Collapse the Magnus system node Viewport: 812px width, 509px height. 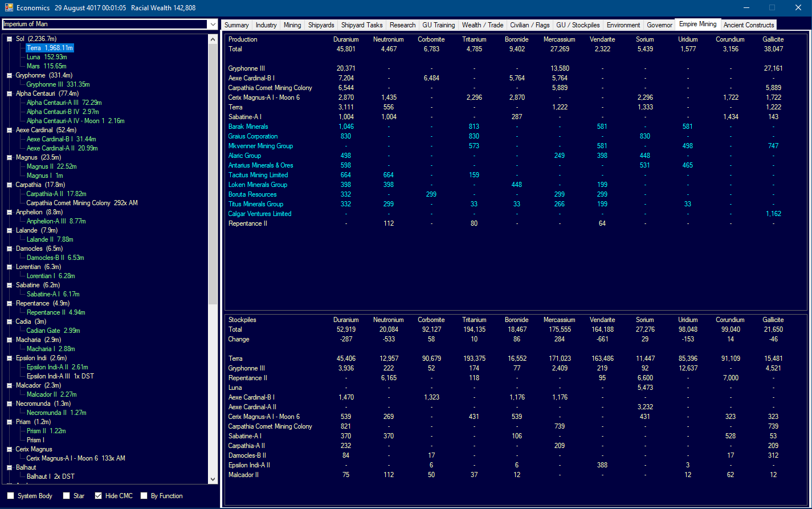10,157
